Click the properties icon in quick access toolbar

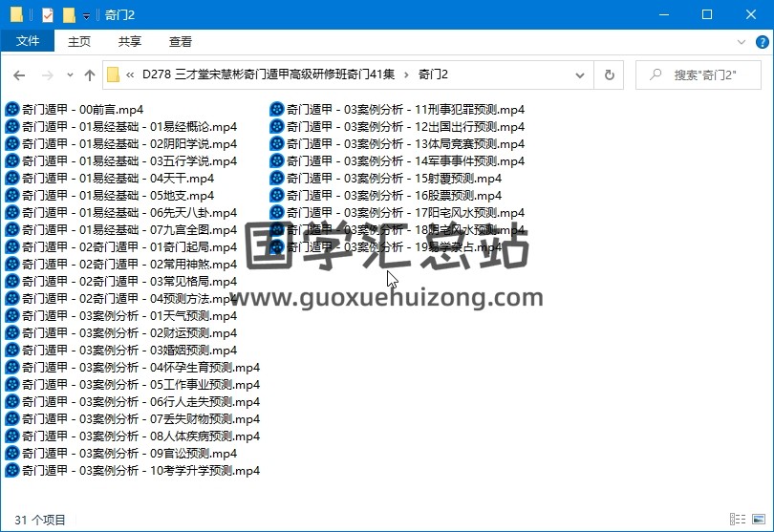[x=48, y=15]
